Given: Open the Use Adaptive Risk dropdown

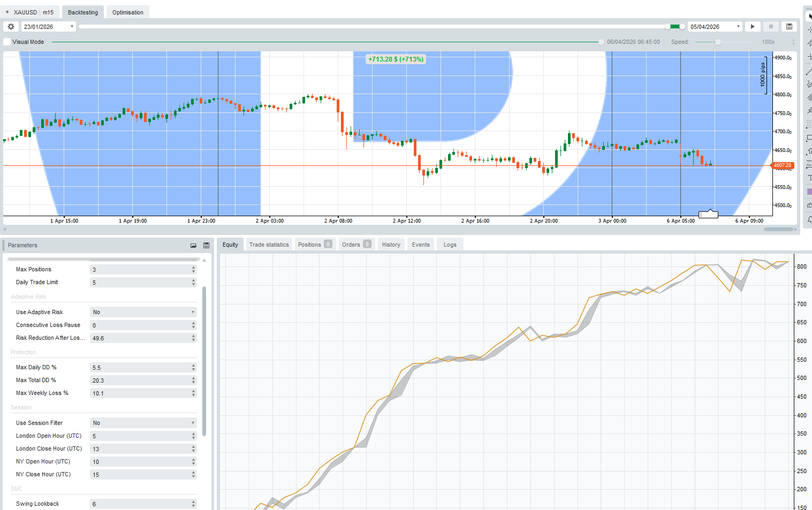Looking at the screenshot, I should click(x=192, y=311).
